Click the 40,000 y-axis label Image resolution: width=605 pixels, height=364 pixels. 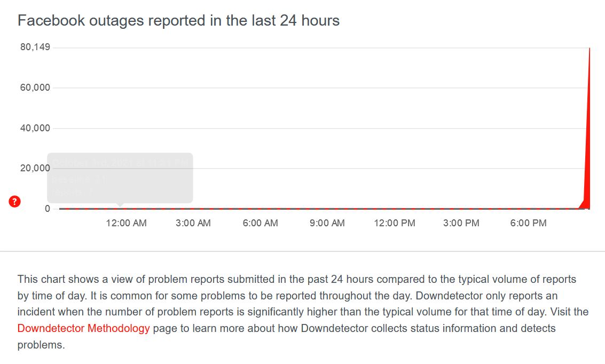pos(35,128)
